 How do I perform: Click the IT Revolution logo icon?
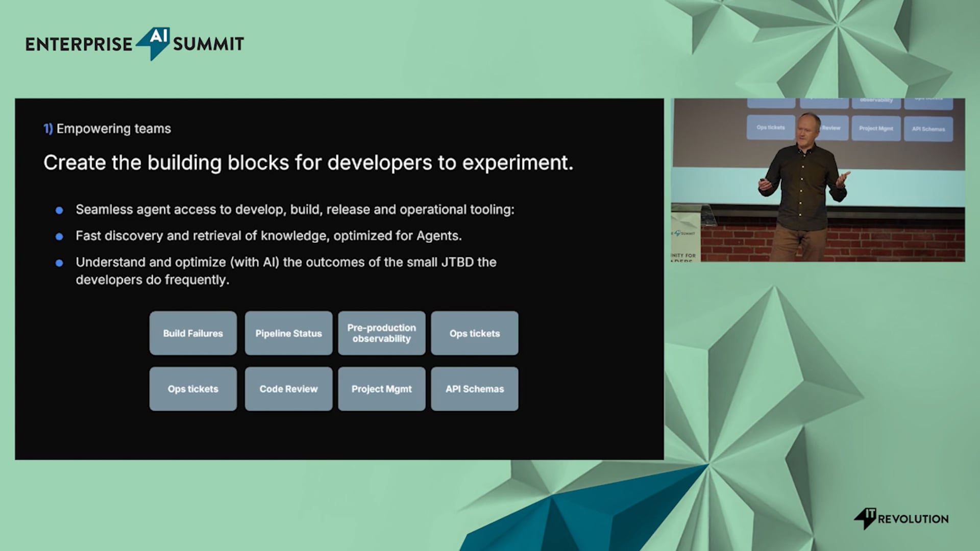coord(865,518)
